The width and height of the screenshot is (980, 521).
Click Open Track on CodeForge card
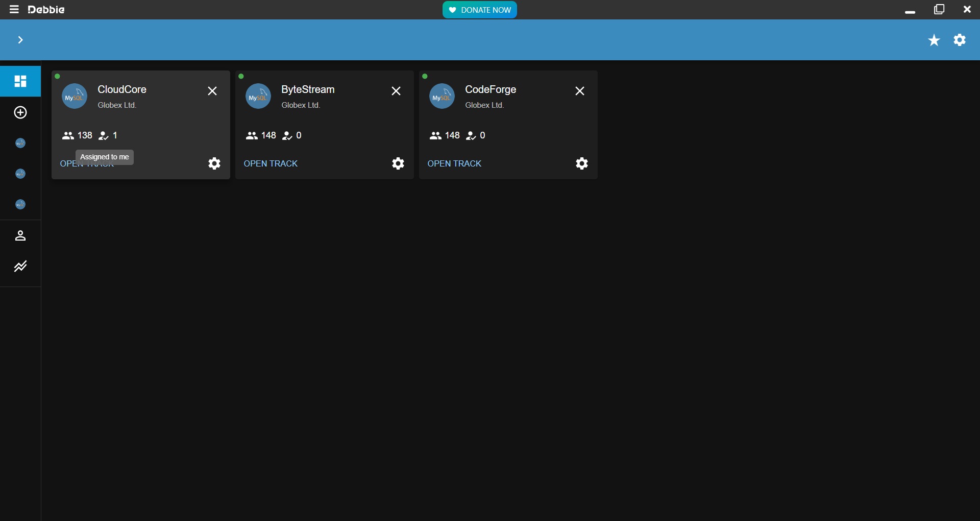[x=454, y=163]
